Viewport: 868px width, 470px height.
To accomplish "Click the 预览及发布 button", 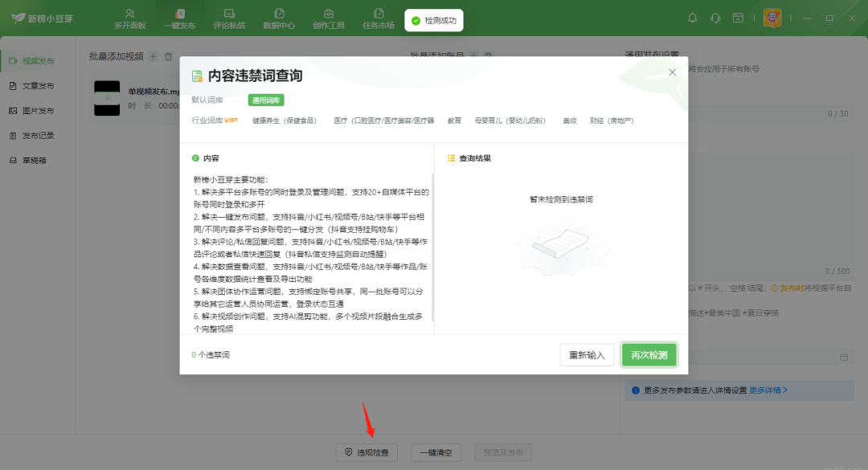I will (x=503, y=452).
